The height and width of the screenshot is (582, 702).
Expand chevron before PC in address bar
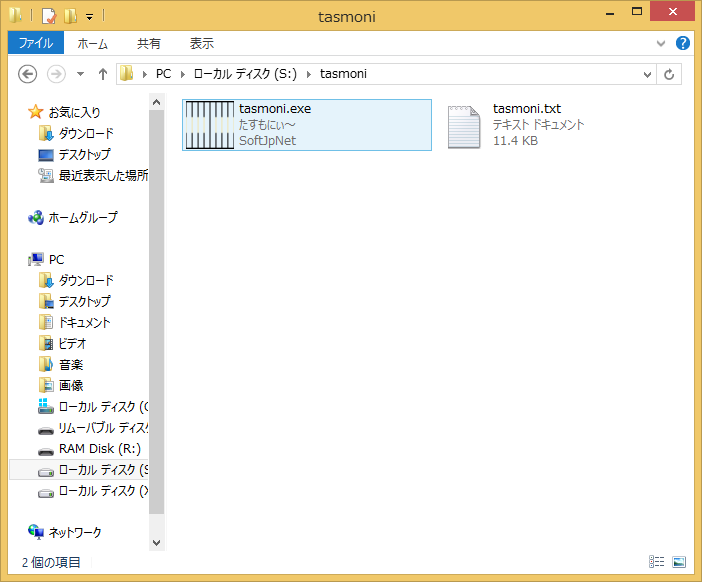[145, 74]
